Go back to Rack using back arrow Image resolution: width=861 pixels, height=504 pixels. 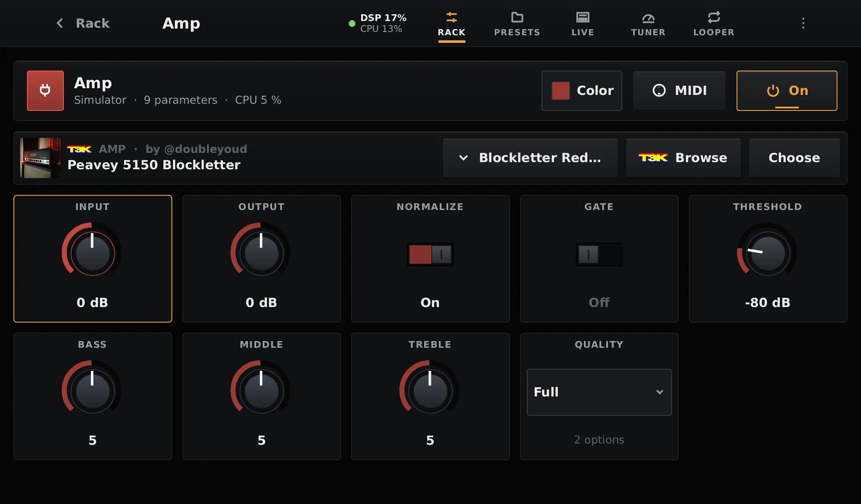click(60, 23)
